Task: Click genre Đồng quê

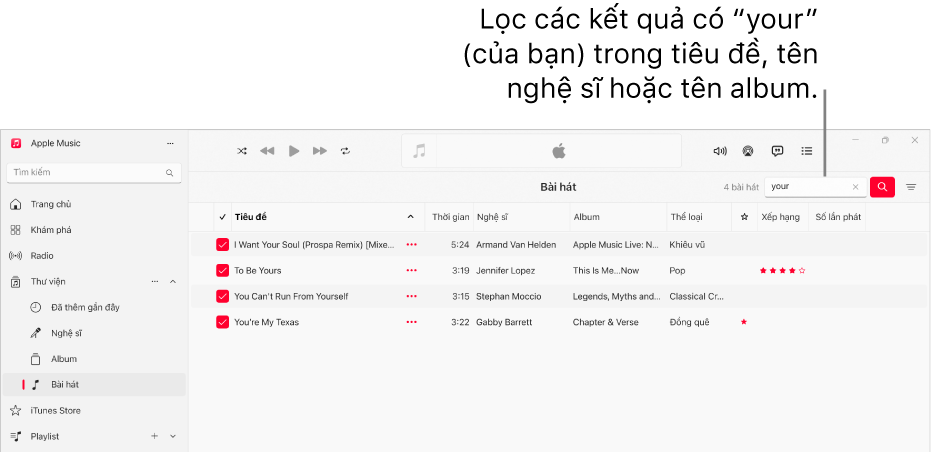Action: pos(689,322)
